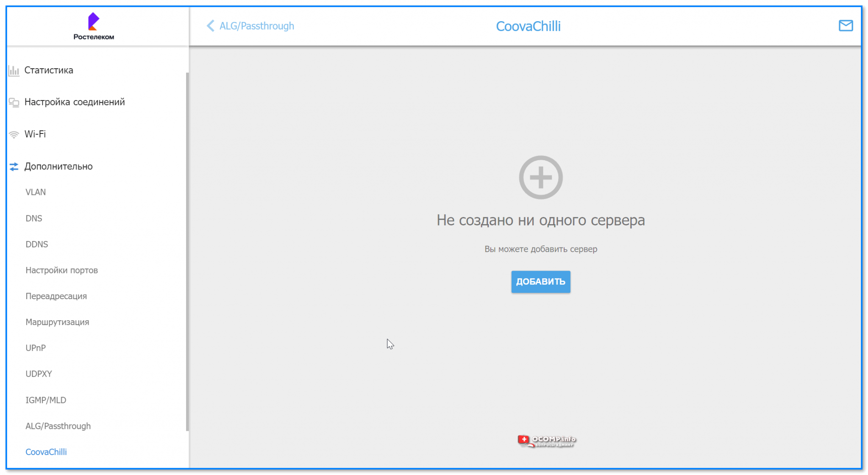Select UDPXY in sidebar

(x=39, y=374)
